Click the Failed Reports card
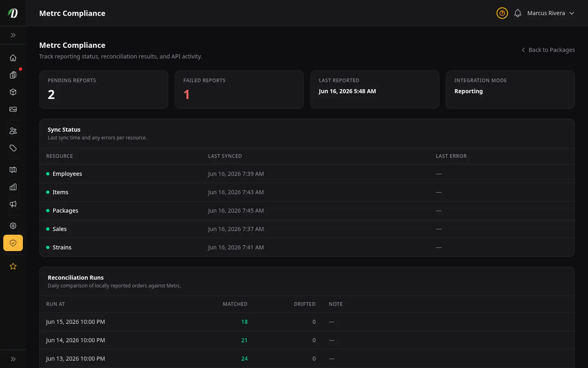The height and width of the screenshot is (368, 588). click(x=239, y=90)
